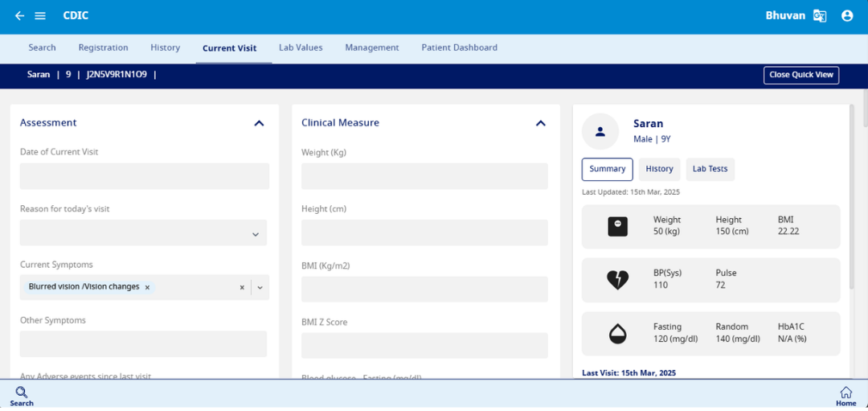Collapse the Clinical Measure section
The image size is (868, 411).
(x=540, y=123)
